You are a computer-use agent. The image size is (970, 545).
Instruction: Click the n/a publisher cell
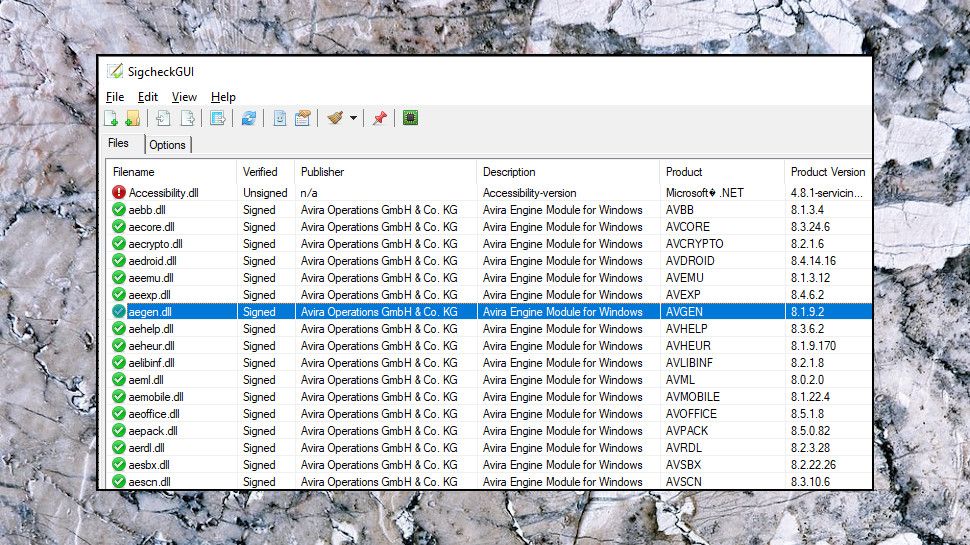click(x=309, y=193)
